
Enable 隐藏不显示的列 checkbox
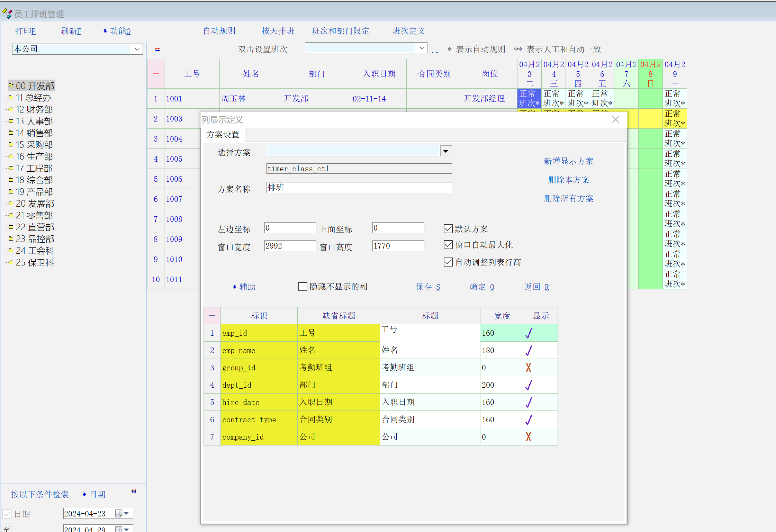[303, 287]
